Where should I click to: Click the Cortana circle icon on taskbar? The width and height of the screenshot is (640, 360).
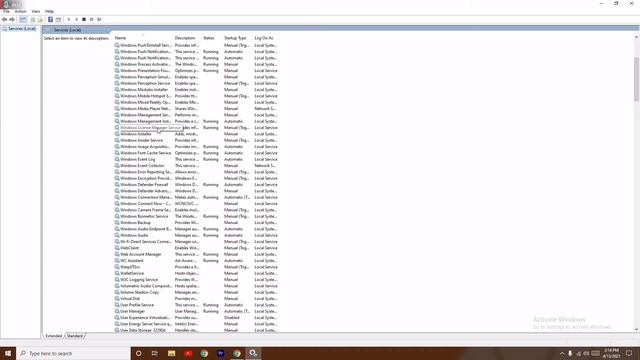point(138,353)
